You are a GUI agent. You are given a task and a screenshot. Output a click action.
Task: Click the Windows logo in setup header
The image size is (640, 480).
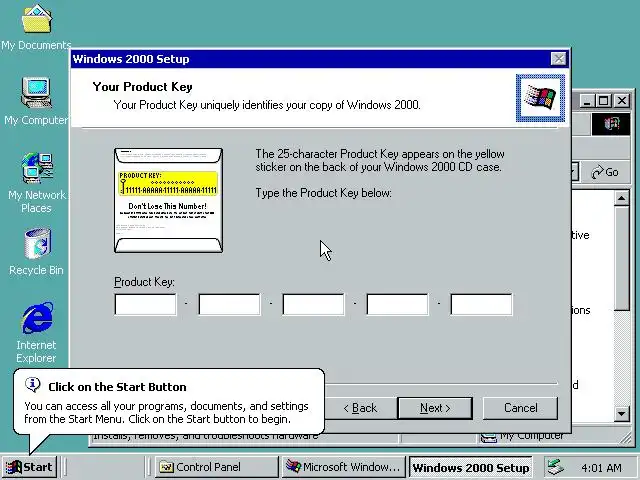coord(540,98)
